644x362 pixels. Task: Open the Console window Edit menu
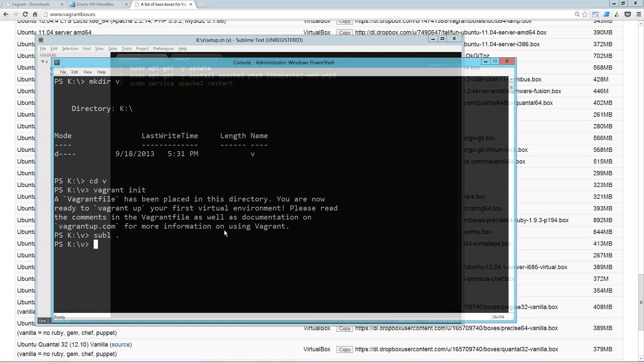click(74, 72)
